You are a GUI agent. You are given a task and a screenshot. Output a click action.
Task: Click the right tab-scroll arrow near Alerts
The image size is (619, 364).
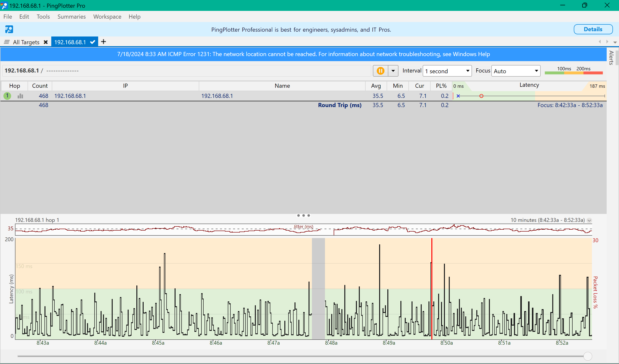coord(607,42)
